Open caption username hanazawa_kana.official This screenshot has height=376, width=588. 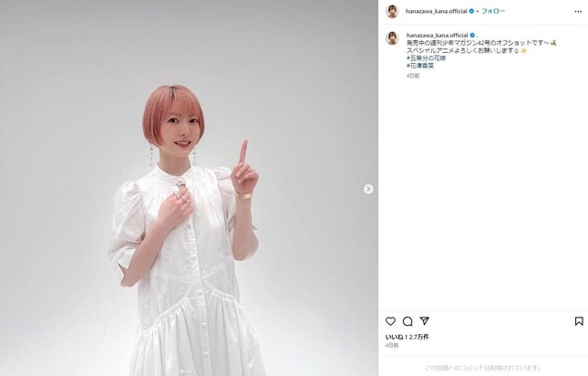pos(437,36)
